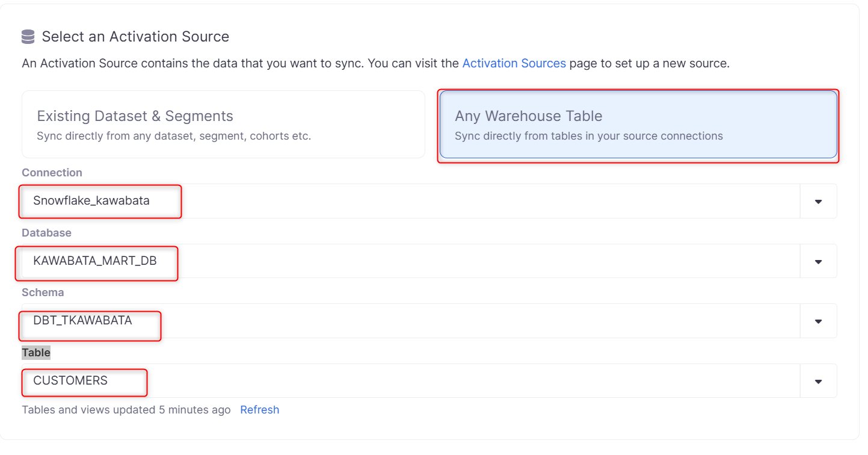
Task: Refresh the tables and views list
Action: pyautogui.click(x=259, y=410)
